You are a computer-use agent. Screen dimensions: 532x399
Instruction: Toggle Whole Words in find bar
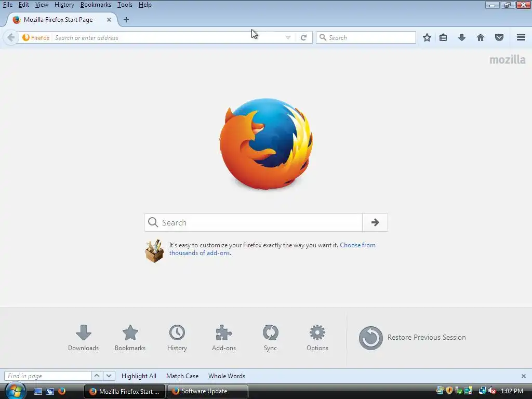pyautogui.click(x=227, y=376)
